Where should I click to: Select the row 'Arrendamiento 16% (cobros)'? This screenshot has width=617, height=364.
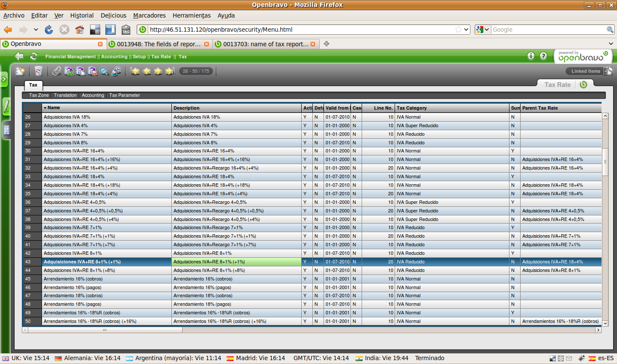tap(312, 279)
